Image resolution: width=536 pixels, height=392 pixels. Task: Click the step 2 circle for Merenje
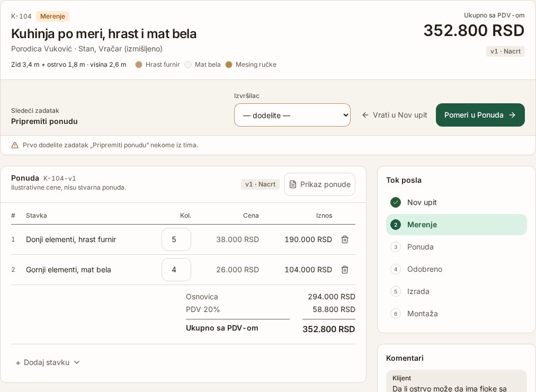pyautogui.click(x=396, y=225)
